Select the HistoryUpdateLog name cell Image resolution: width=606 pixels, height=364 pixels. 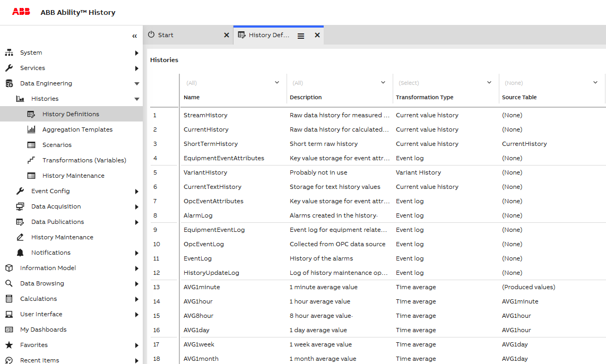tap(211, 273)
